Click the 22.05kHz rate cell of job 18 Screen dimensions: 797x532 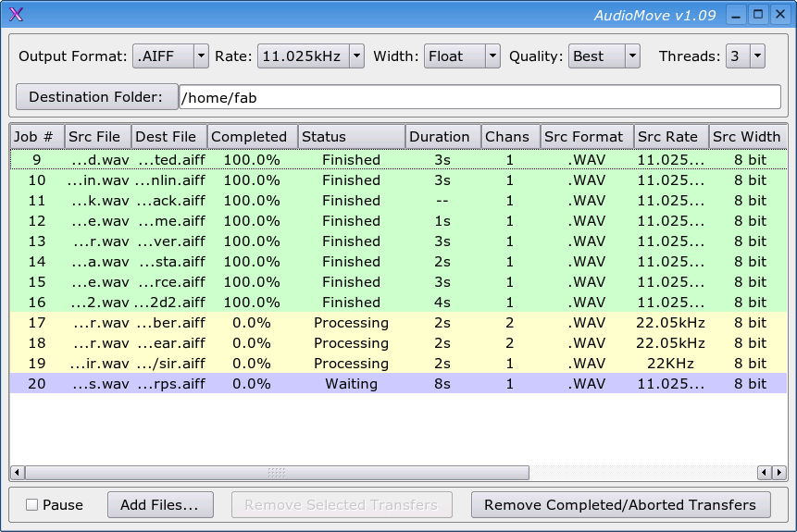(671, 343)
